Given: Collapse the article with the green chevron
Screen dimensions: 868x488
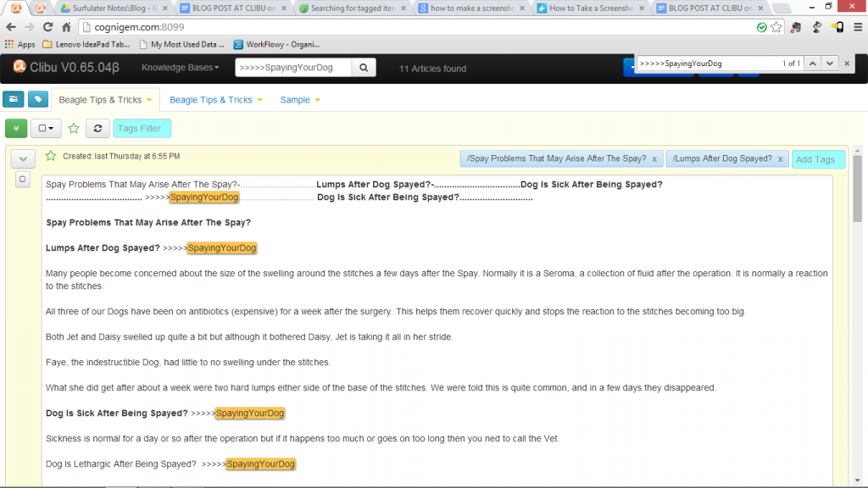Looking at the screenshot, I should (x=23, y=158).
